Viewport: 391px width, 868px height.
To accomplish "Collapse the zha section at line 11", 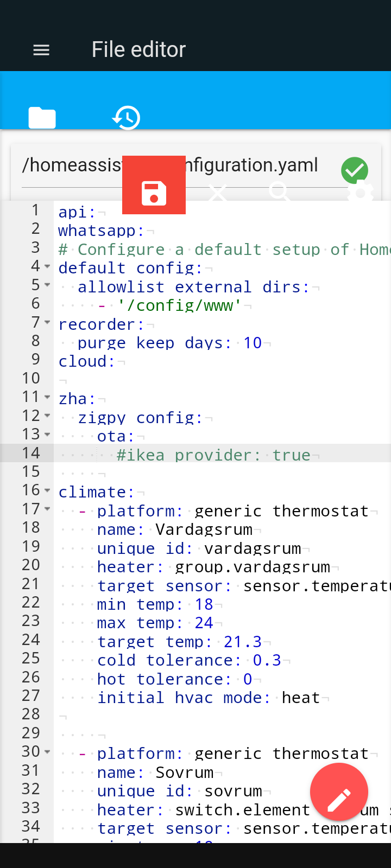I will (47, 397).
